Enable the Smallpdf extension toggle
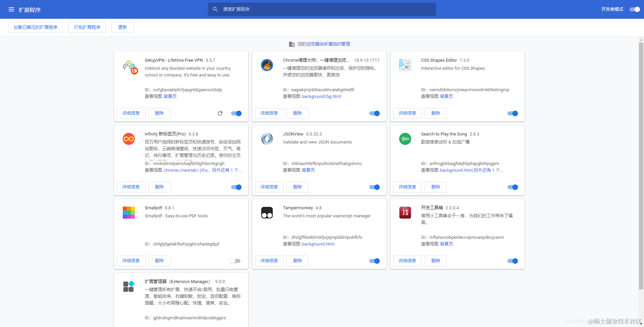 pyautogui.click(x=235, y=261)
